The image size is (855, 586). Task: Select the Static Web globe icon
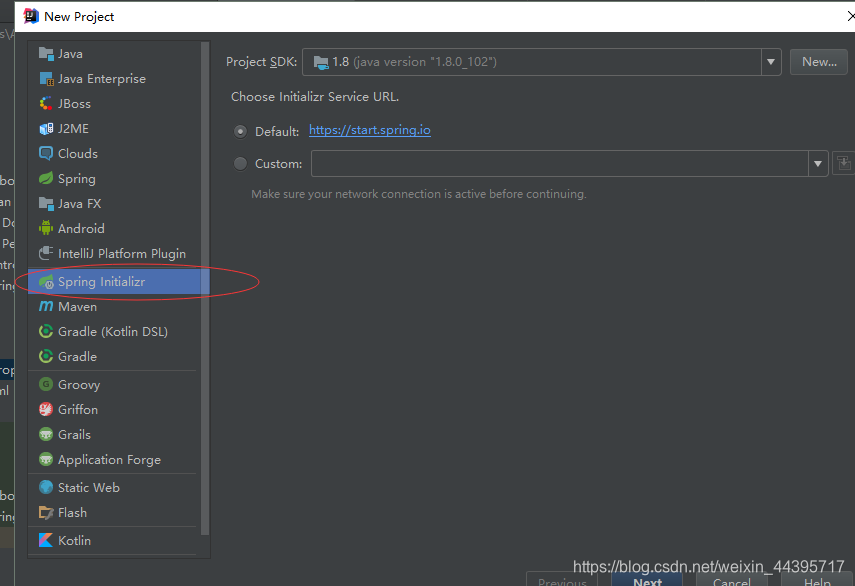46,487
